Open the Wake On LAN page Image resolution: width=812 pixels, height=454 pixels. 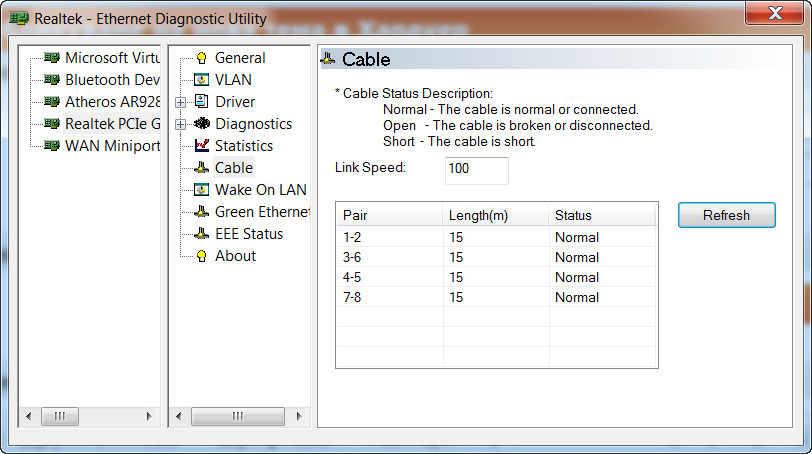click(260, 189)
